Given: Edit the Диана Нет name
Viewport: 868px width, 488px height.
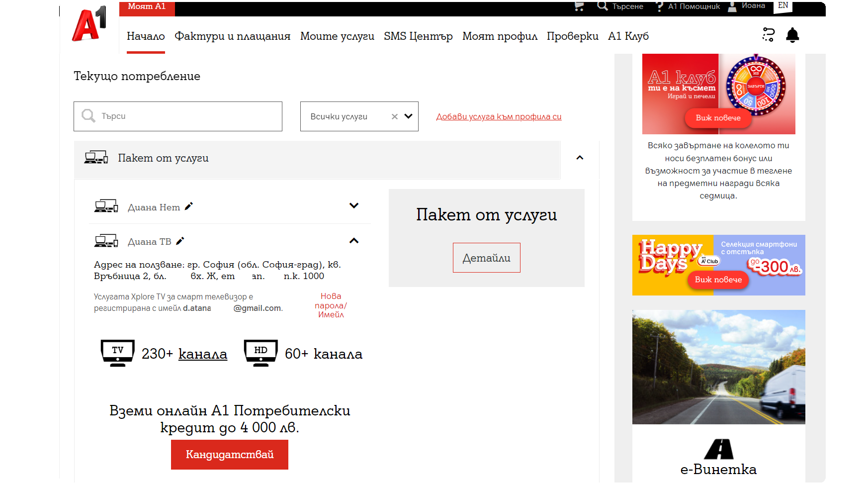Looking at the screenshot, I should coord(189,206).
